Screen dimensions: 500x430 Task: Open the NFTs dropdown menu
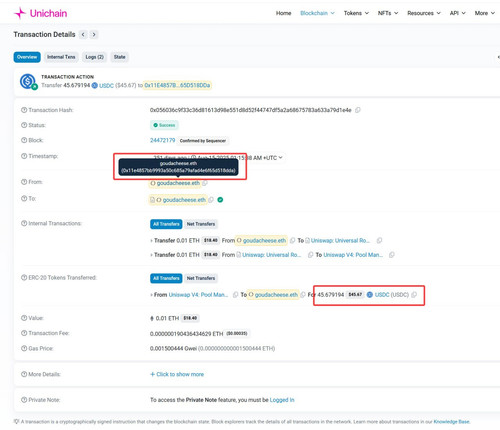[388, 13]
